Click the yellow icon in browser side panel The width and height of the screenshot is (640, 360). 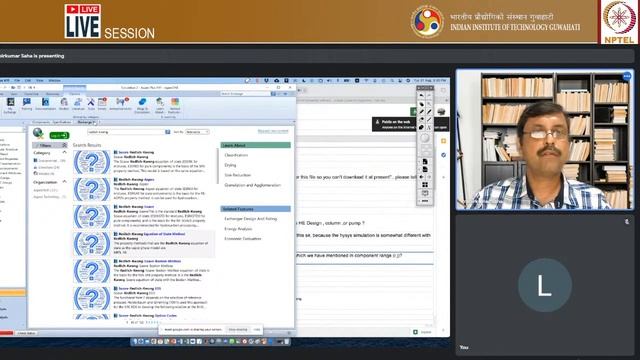pos(444,141)
